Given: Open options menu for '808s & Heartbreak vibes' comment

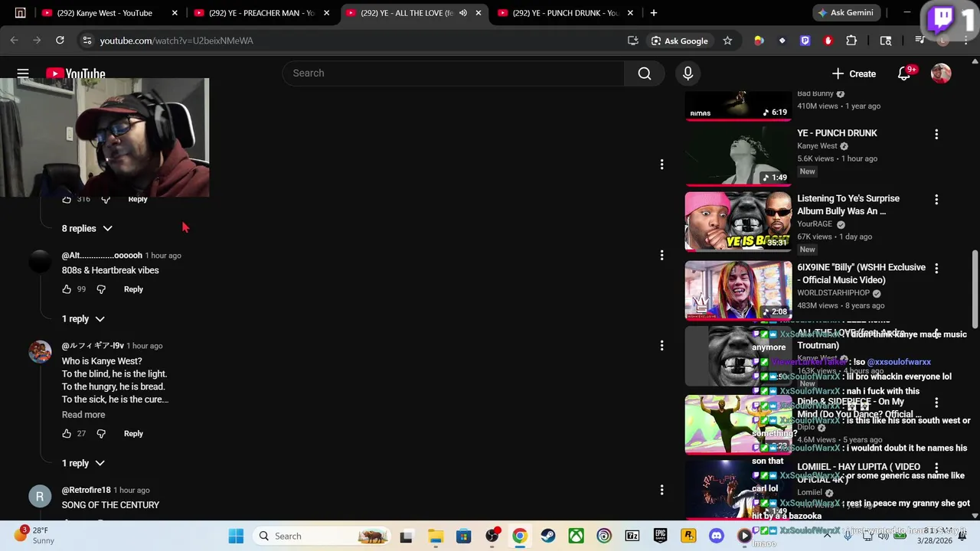Looking at the screenshot, I should pyautogui.click(x=661, y=255).
